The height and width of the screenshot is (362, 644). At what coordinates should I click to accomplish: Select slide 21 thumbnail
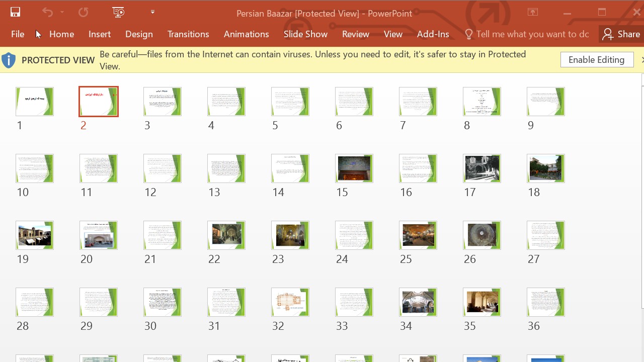(163, 235)
